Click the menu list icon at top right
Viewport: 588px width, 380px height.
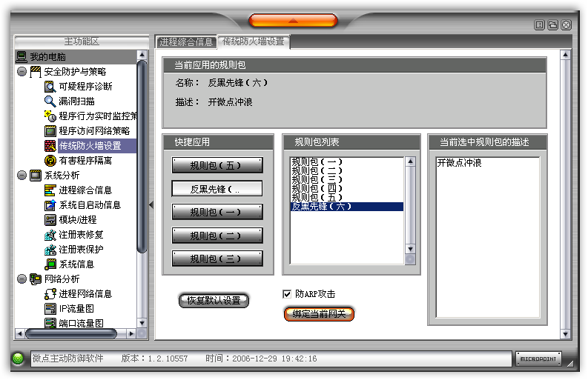click(539, 25)
